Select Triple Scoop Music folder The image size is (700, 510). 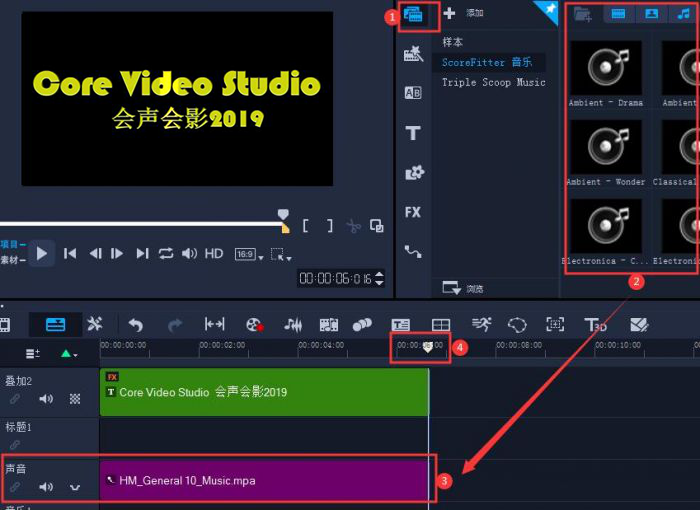coord(493,82)
